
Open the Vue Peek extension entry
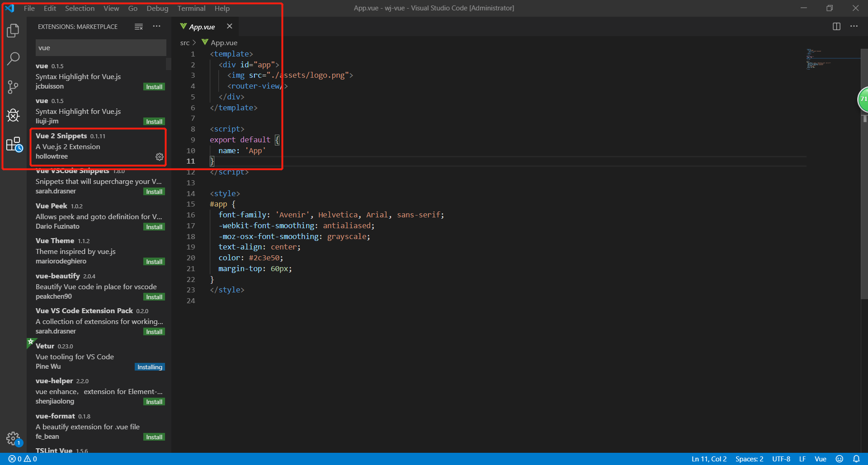pos(99,216)
